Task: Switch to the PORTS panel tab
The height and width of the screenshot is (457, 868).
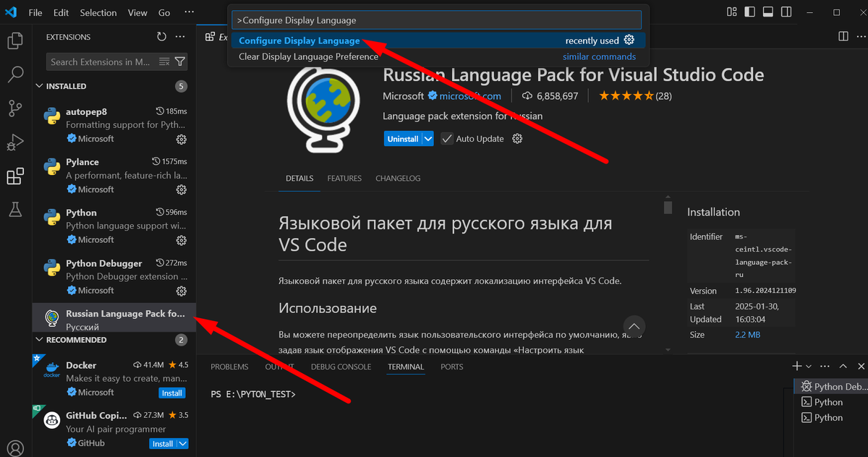Action: pyautogui.click(x=452, y=367)
